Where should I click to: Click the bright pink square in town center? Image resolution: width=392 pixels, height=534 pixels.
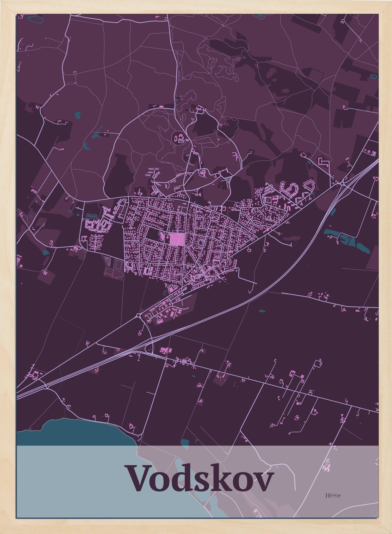click(177, 240)
